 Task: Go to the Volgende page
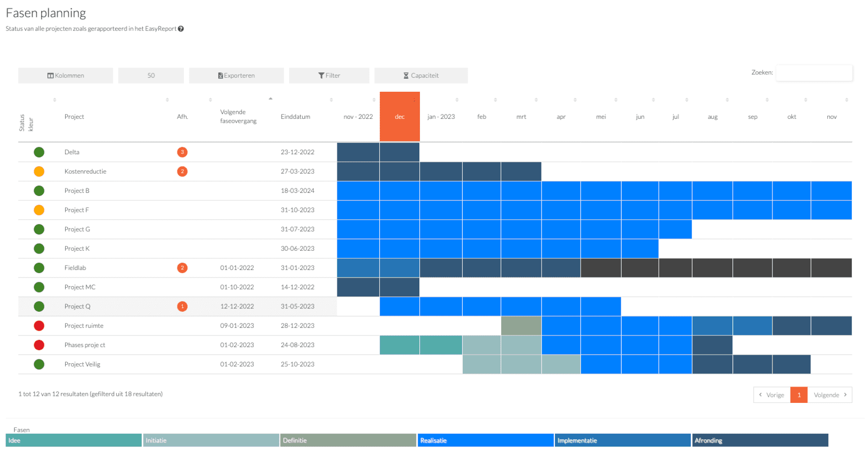pos(830,395)
